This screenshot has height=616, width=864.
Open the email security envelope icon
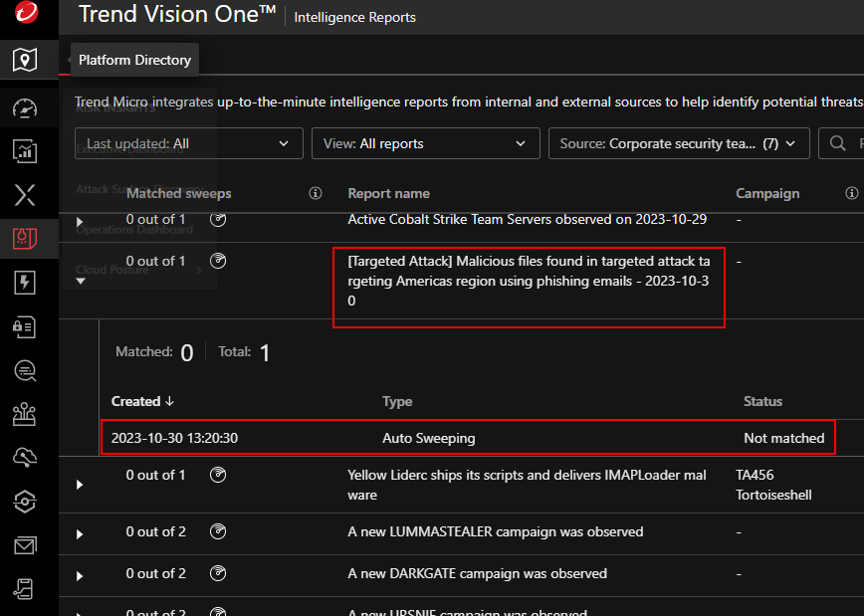click(x=25, y=545)
